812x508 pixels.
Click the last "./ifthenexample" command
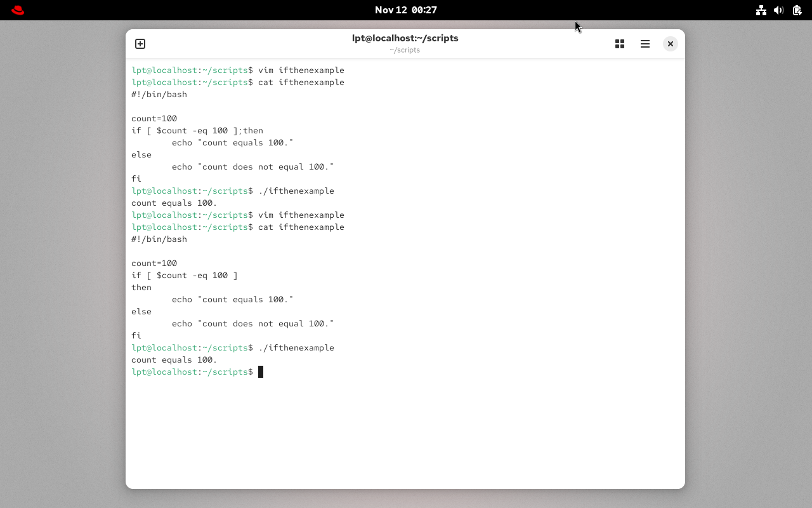[x=296, y=348]
